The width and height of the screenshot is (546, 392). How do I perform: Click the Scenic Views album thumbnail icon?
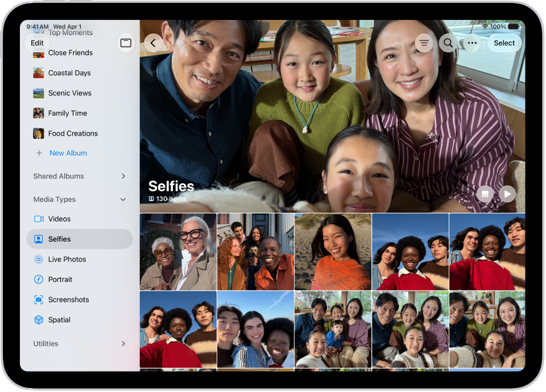pyautogui.click(x=38, y=93)
